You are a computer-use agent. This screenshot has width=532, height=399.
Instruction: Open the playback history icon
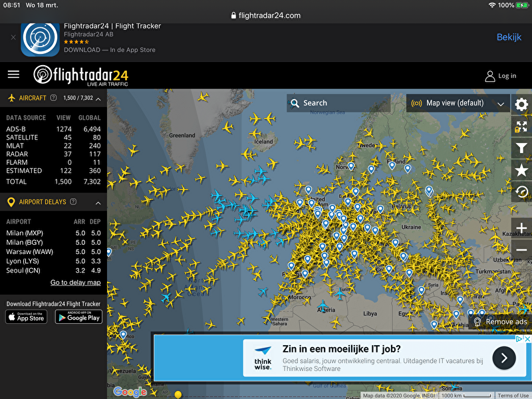click(x=521, y=192)
